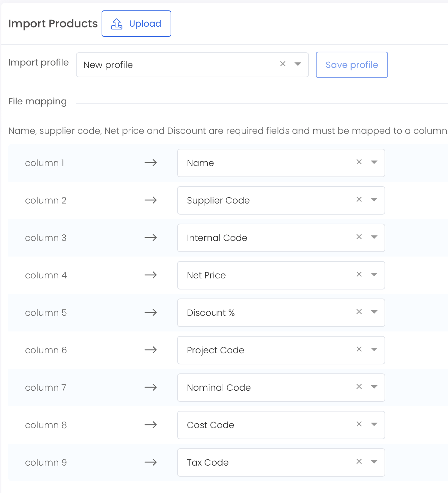Expand the Net Price dropdown arrow
Screen dimensions: 448x493
point(374,274)
